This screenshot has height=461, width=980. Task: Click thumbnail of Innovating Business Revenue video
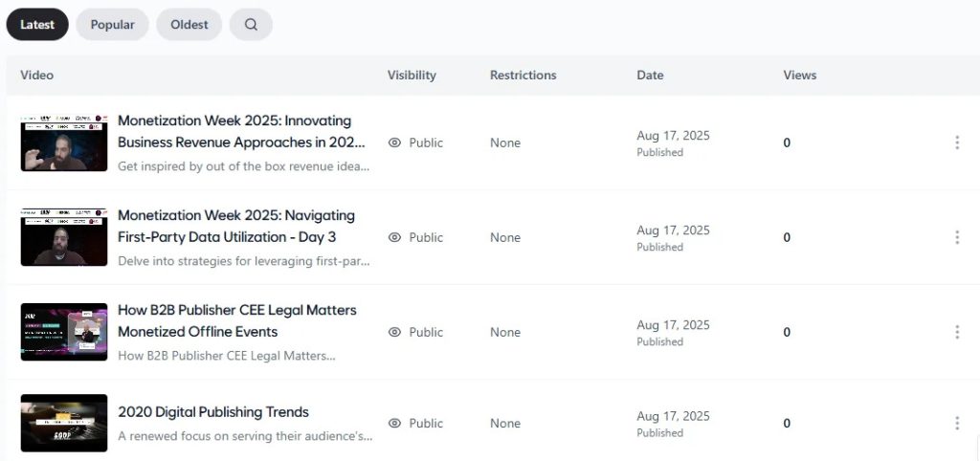[64, 143]
